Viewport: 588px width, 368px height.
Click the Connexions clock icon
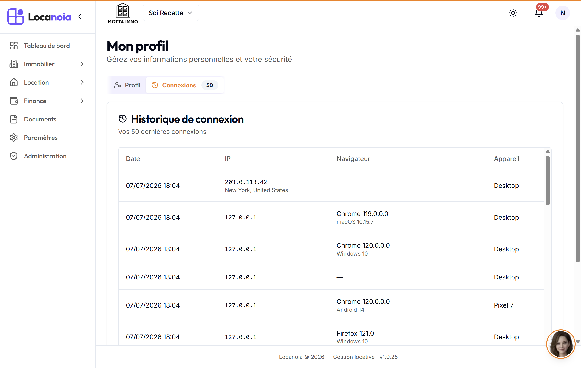pos(155,85)
